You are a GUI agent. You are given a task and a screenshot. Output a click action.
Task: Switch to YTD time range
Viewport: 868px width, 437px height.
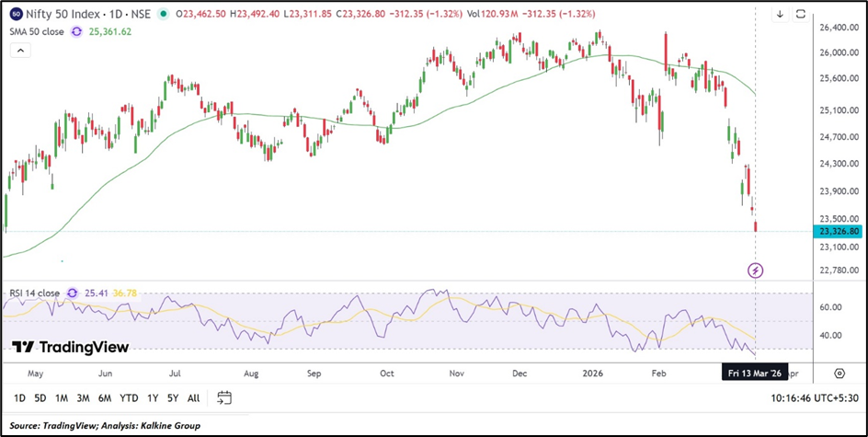129,398
